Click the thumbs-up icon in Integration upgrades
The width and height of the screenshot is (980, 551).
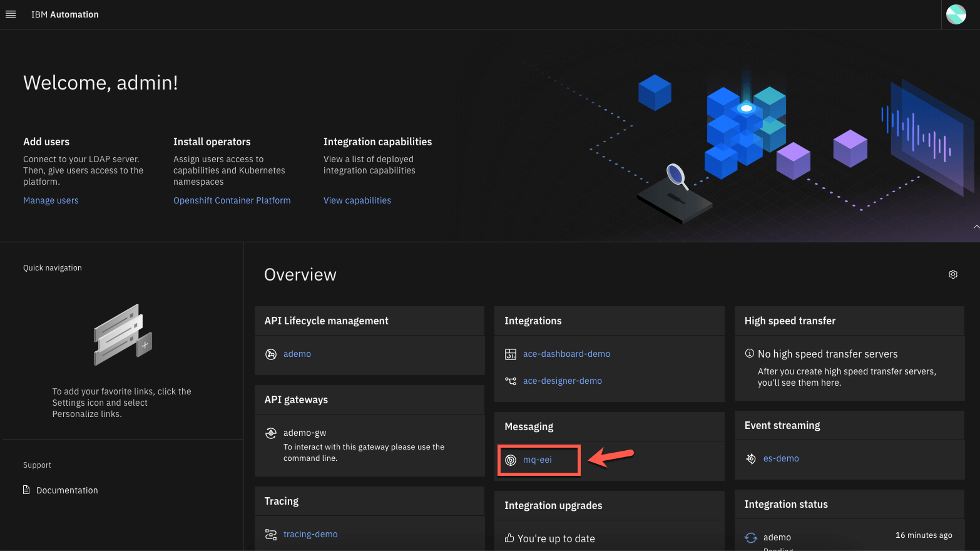(x=508, y=538)
